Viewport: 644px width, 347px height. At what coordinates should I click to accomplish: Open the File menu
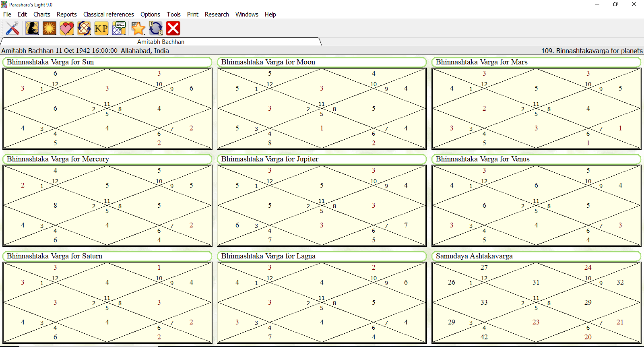coord(7,14)
